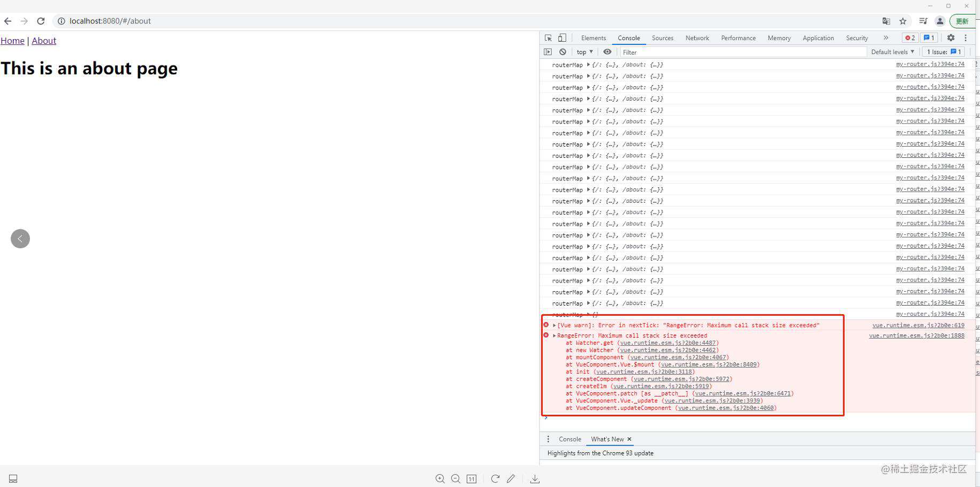Open new Watcher stack link :4462
This screenshot has width=980, height=487.
coord(668,350)
